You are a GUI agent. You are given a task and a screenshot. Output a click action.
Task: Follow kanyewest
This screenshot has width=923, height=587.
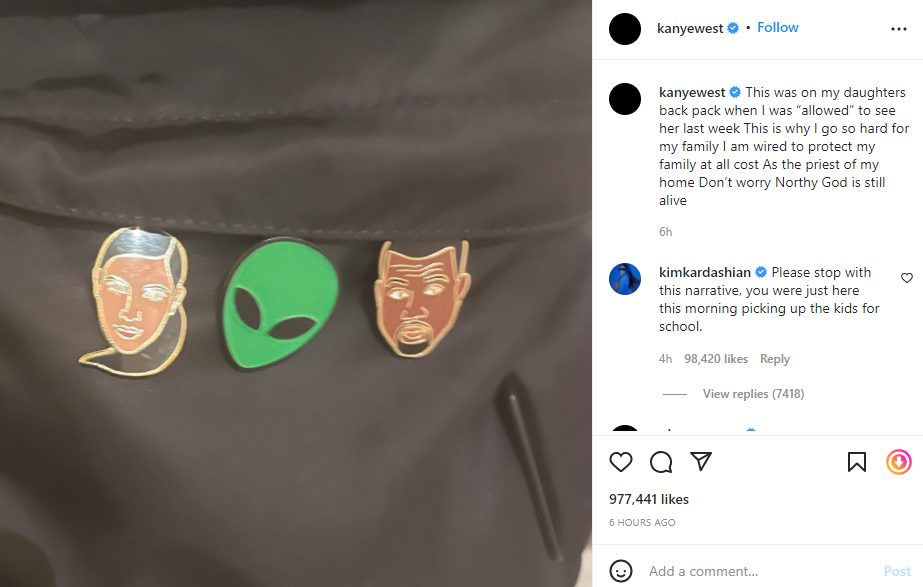[778, 28]
